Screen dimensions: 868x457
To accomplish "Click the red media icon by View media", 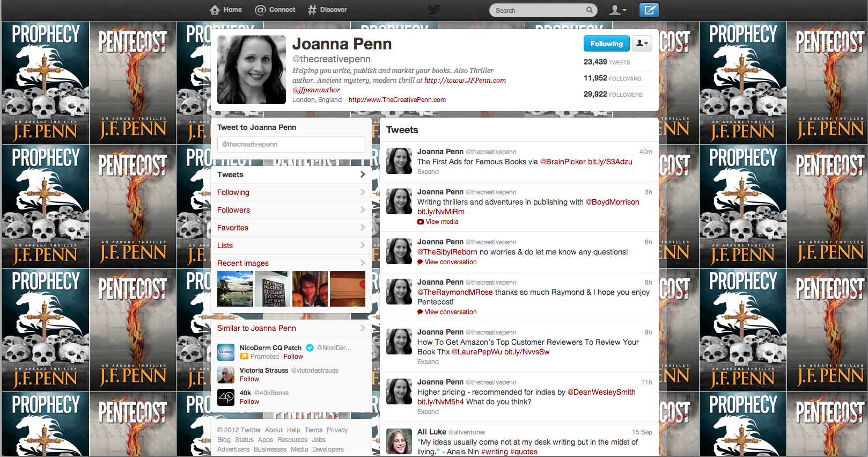I will coord(421,222).
